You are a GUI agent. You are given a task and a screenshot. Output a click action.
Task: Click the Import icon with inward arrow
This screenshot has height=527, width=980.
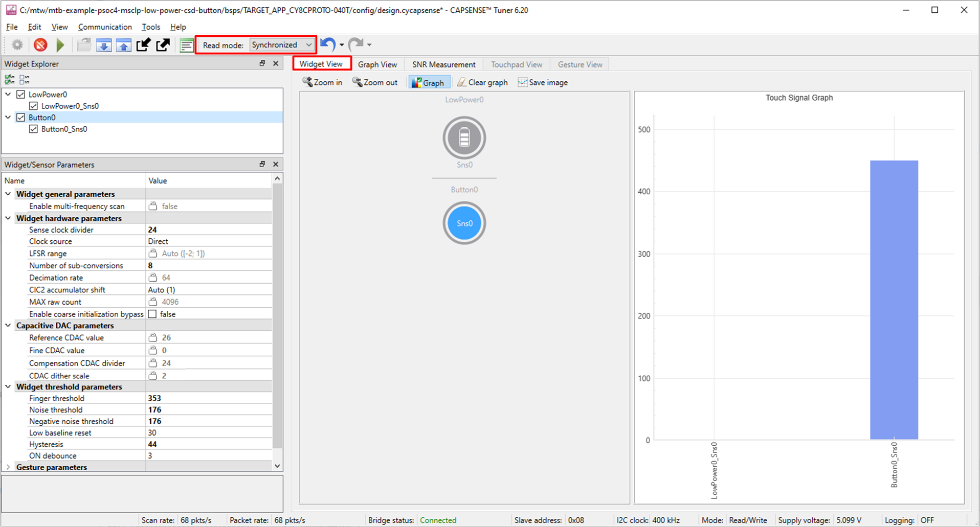[143, 45]
